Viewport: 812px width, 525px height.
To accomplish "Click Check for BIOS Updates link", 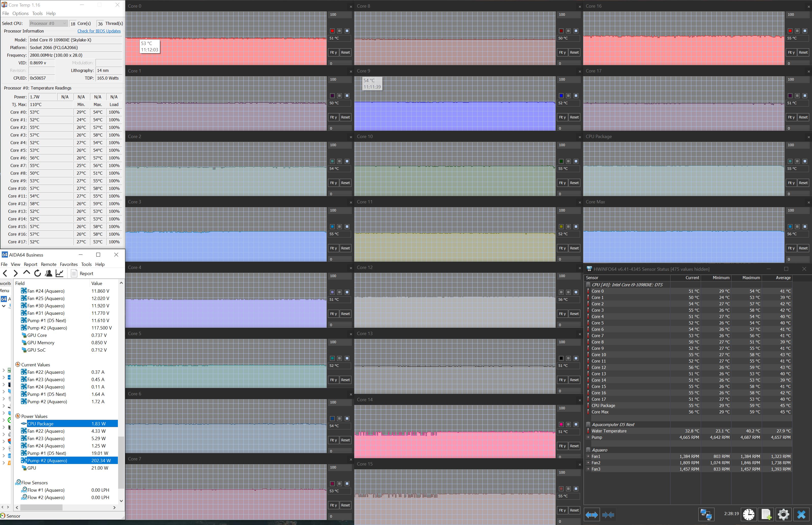I will 99,31.
